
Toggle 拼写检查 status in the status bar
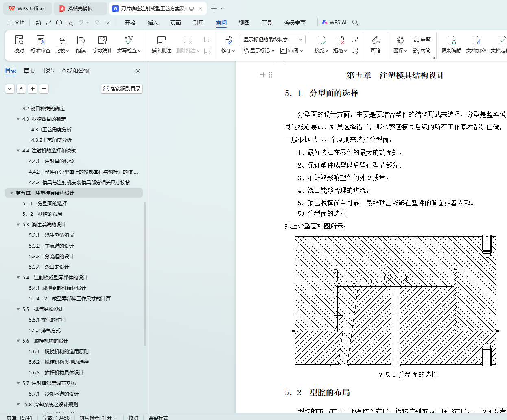click(98, 417)
